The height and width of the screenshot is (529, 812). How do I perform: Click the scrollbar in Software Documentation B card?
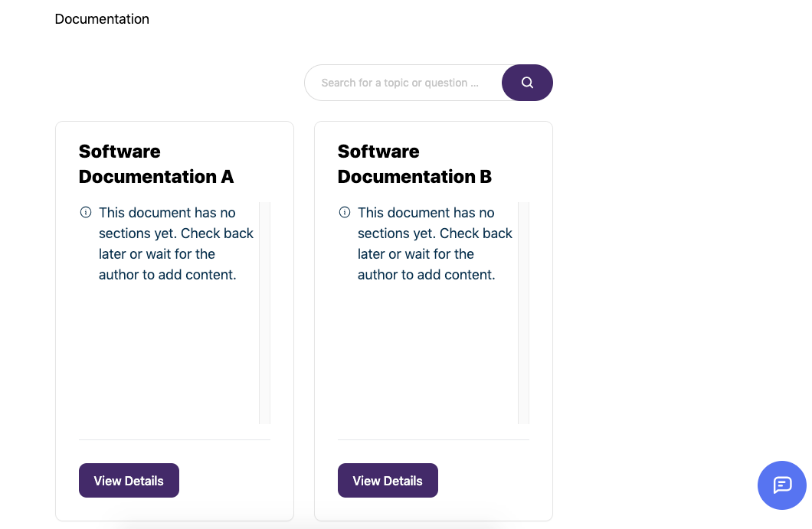(x=523, y=312)
